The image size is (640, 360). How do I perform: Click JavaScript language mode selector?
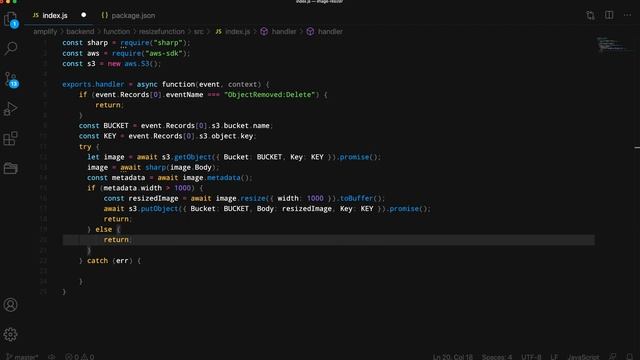click(583, 357)
